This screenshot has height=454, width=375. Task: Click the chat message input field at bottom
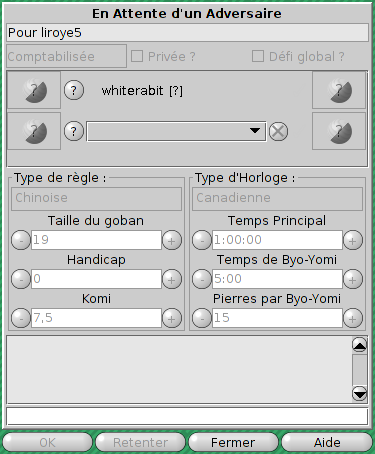point(187,416)
